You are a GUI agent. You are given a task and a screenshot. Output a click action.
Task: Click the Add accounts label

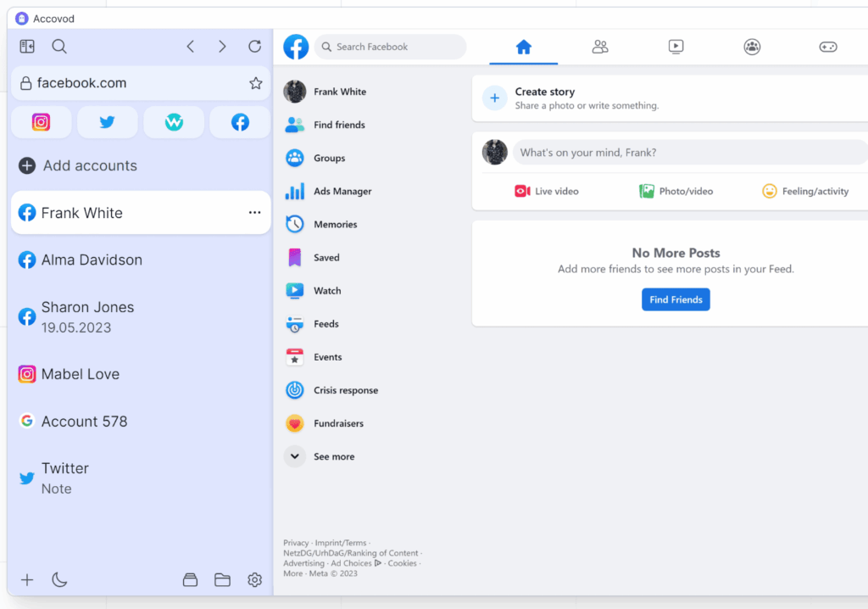point(90,165)
